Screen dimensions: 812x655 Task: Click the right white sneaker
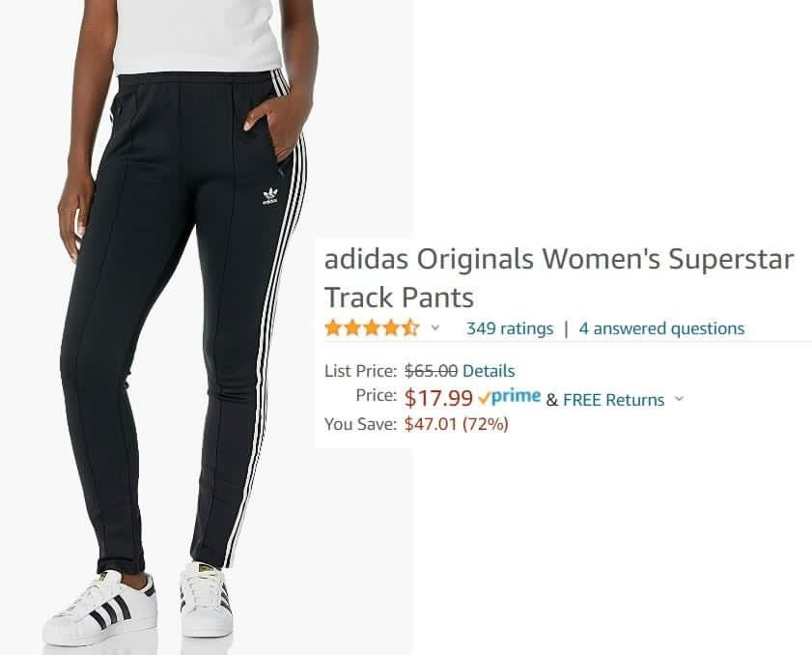(206, 600)
